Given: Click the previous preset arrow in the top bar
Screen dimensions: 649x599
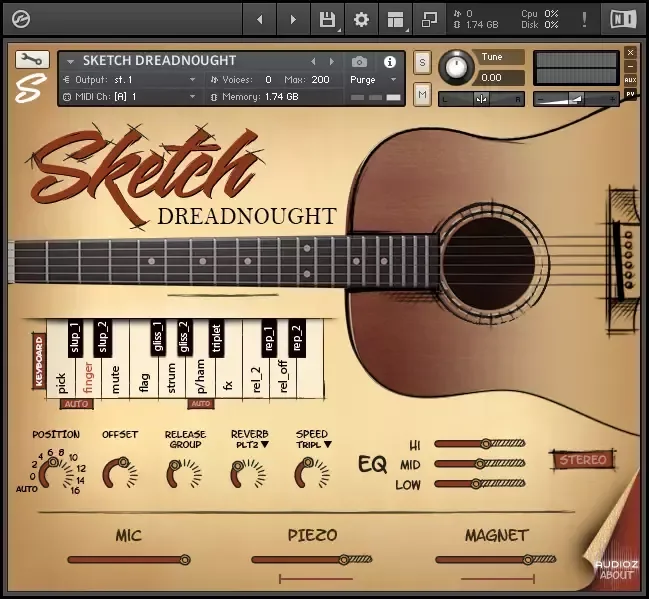Looking at the screenshot, I should point(260,19).
